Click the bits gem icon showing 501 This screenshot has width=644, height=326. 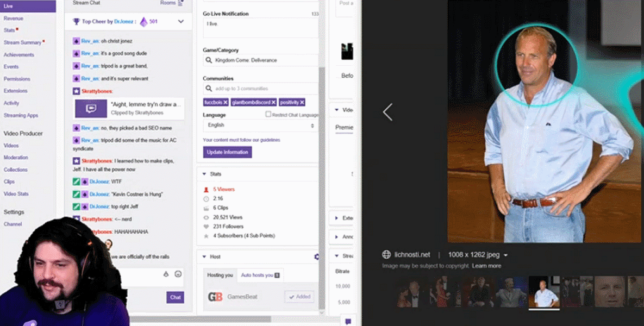(x=144, y=22)
